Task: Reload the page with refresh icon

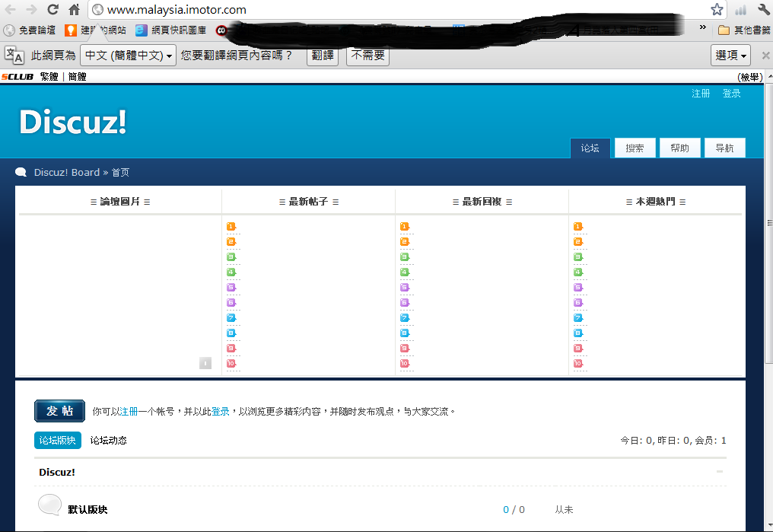Action: (52, 9)
